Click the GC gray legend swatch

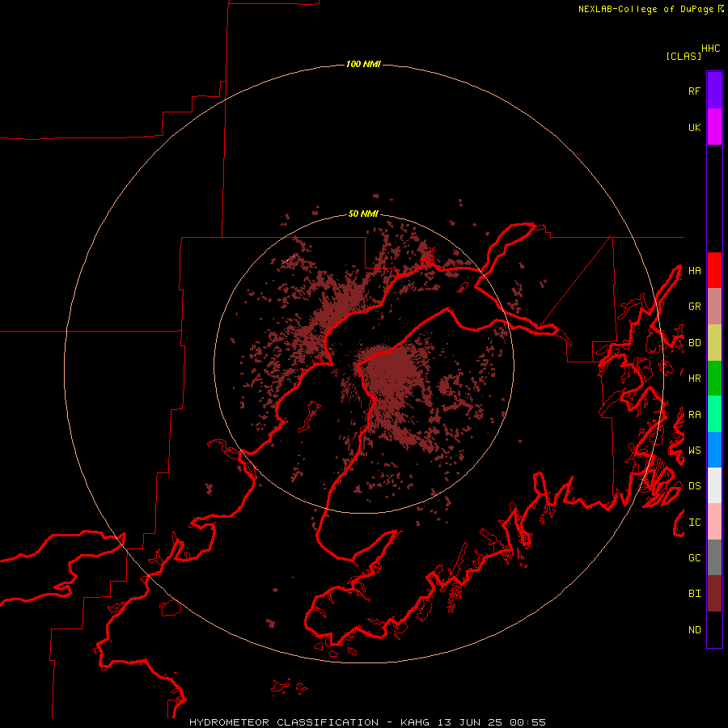coord(714,557)
